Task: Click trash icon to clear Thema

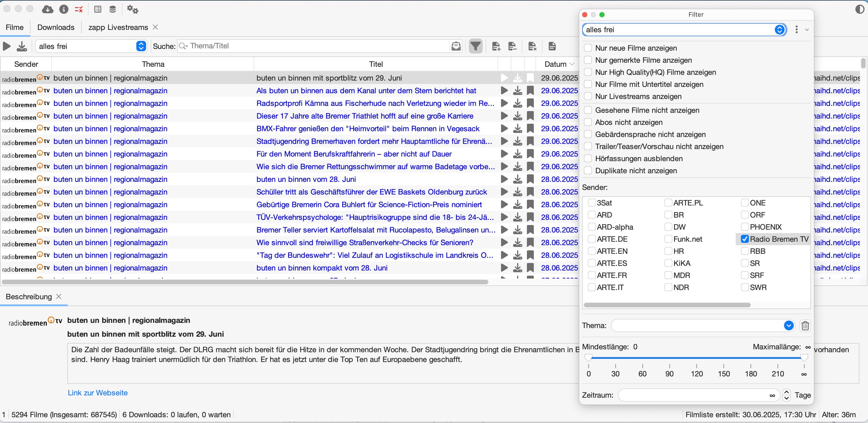Action: tap(805, 325)
